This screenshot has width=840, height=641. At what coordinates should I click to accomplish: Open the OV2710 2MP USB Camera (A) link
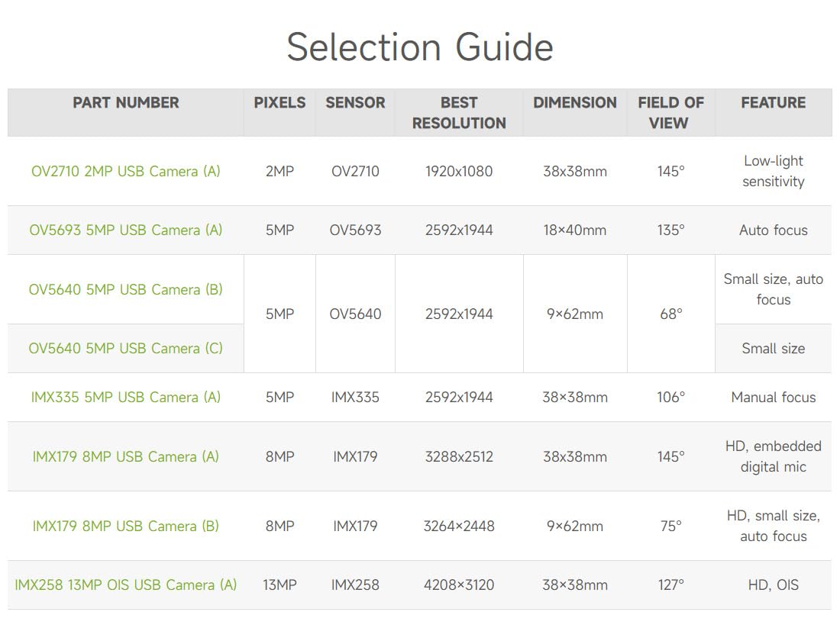point(126,172)
